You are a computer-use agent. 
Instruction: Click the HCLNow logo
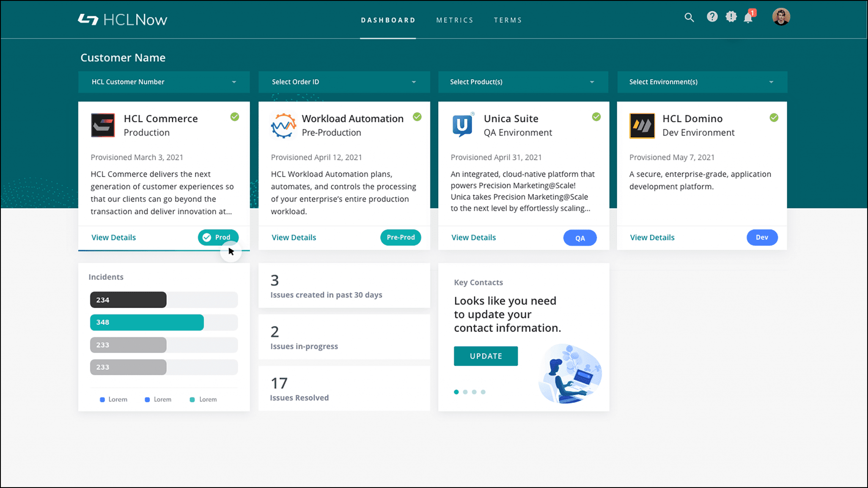pyautogui.click(x=123, y=19)
